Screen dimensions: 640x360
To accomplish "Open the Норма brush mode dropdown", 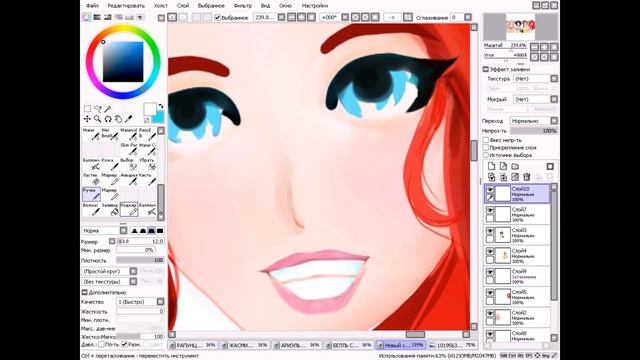I will point(104,231).
